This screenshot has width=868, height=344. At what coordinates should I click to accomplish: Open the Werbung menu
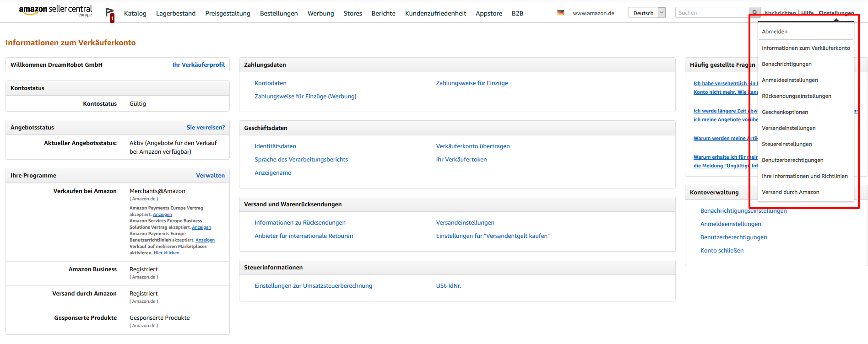click(x=321, y=13)
